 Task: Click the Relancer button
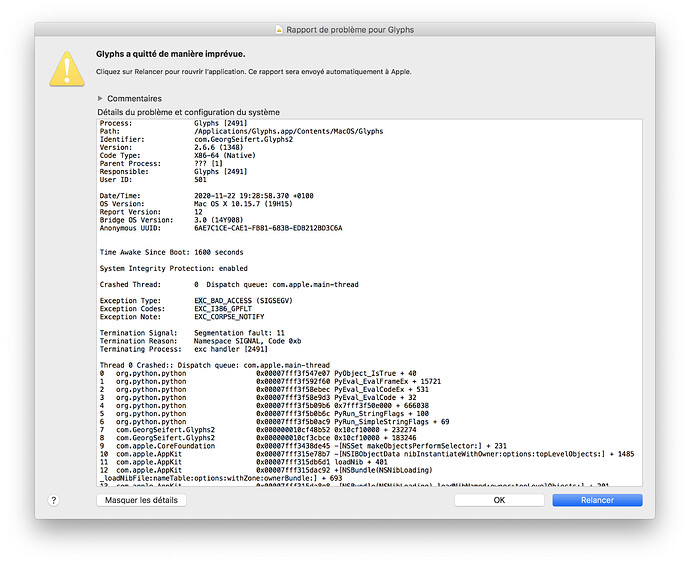pyautogui.click(x=597, y=500)
